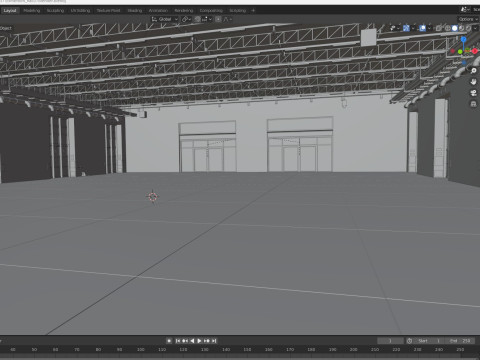Screen dimensions: 480x360
Task: Select wireframe viewport shading
Action: 448,28
